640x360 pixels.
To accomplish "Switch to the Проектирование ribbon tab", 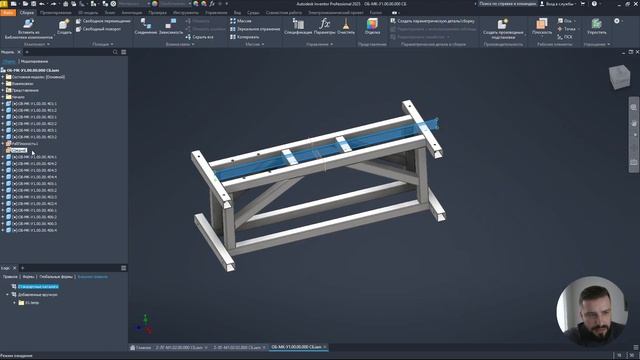I will point(56,13).
